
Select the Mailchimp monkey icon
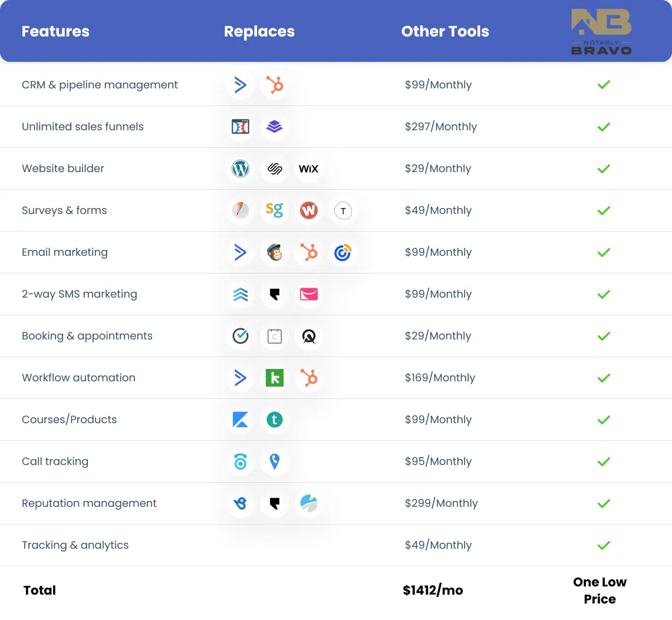coord(274,252)
